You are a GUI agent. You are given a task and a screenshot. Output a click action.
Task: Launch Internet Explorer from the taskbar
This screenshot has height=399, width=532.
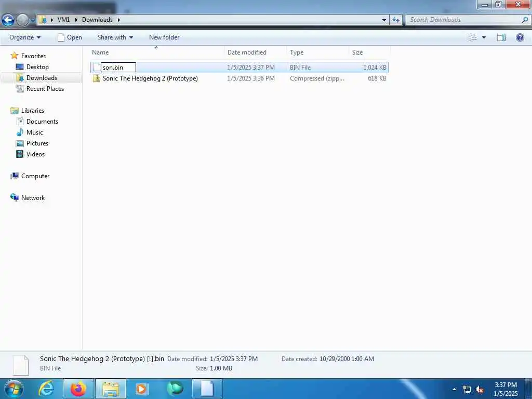[46, 389]
